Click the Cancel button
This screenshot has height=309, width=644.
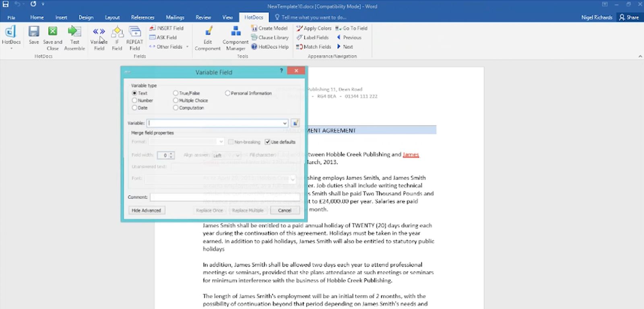pos(284,210)
